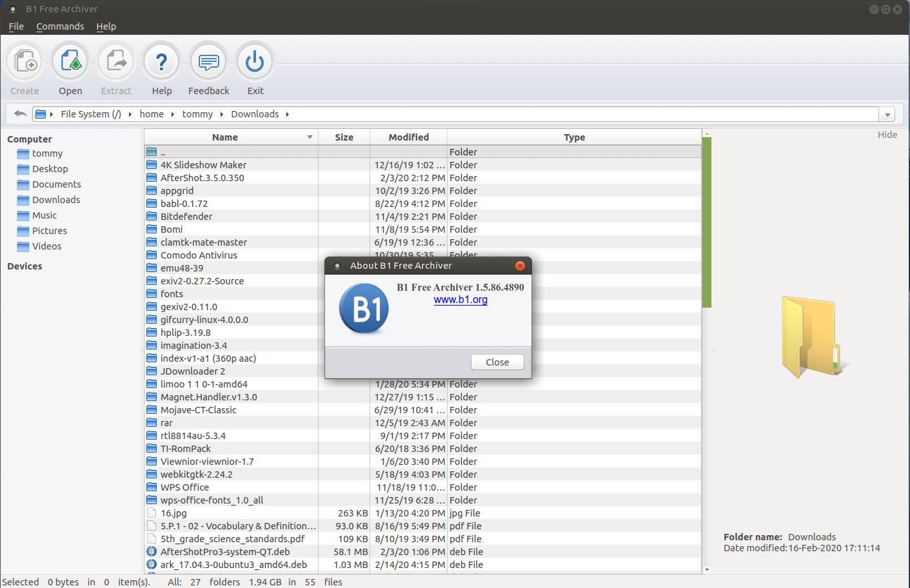Open the Commands menu
This screenshot has width=910, height=588.
point(60,26)
